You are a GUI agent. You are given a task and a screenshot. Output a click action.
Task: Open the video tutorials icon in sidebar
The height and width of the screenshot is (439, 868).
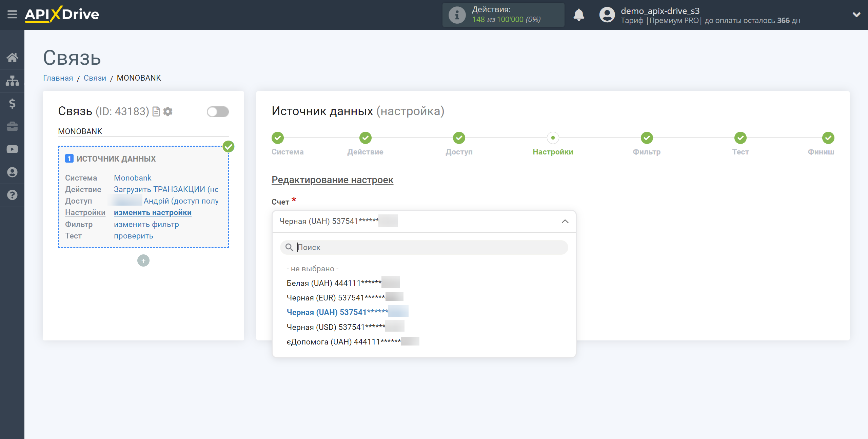[12, 149]
